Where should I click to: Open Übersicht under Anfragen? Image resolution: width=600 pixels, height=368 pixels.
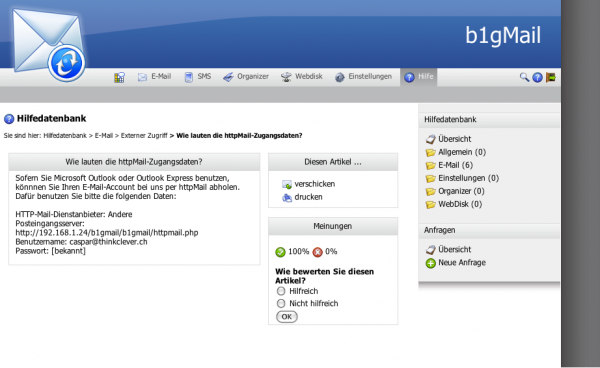click(455, 249)
